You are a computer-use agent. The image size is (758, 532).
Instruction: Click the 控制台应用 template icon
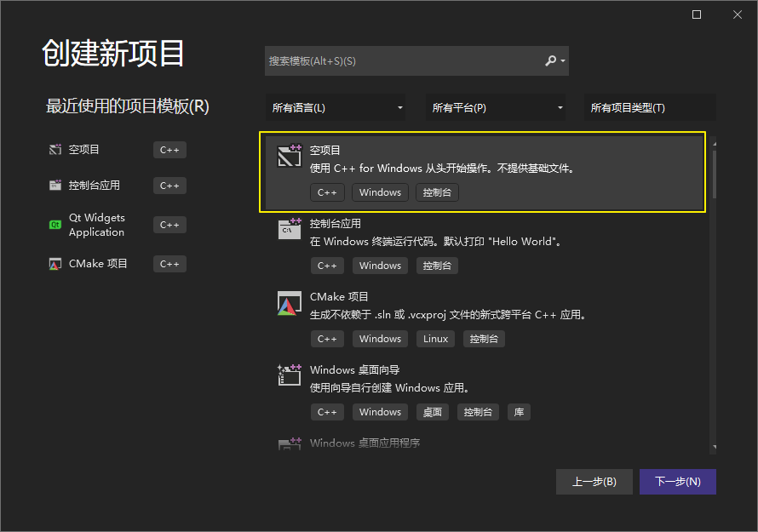[x=290, y=229]
